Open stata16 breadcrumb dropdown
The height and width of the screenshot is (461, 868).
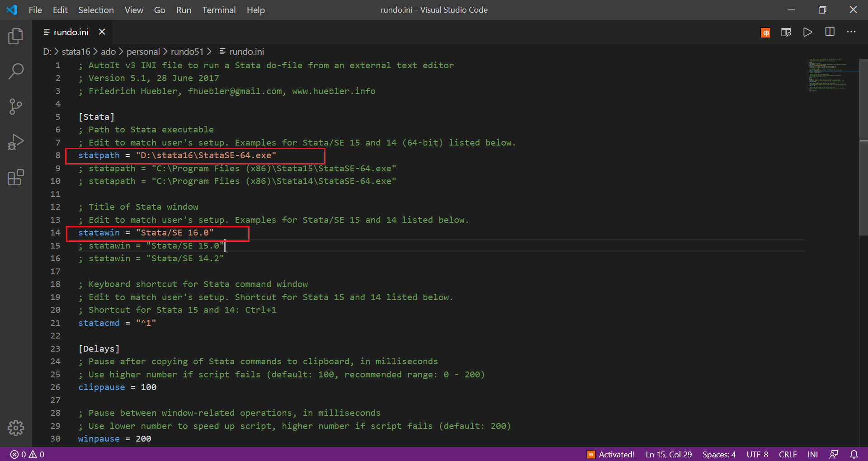76,52
